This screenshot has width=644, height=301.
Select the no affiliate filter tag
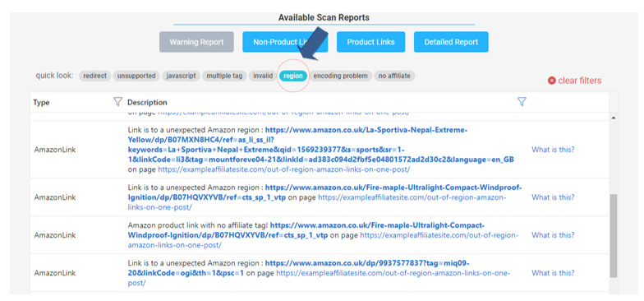point(394,76)
